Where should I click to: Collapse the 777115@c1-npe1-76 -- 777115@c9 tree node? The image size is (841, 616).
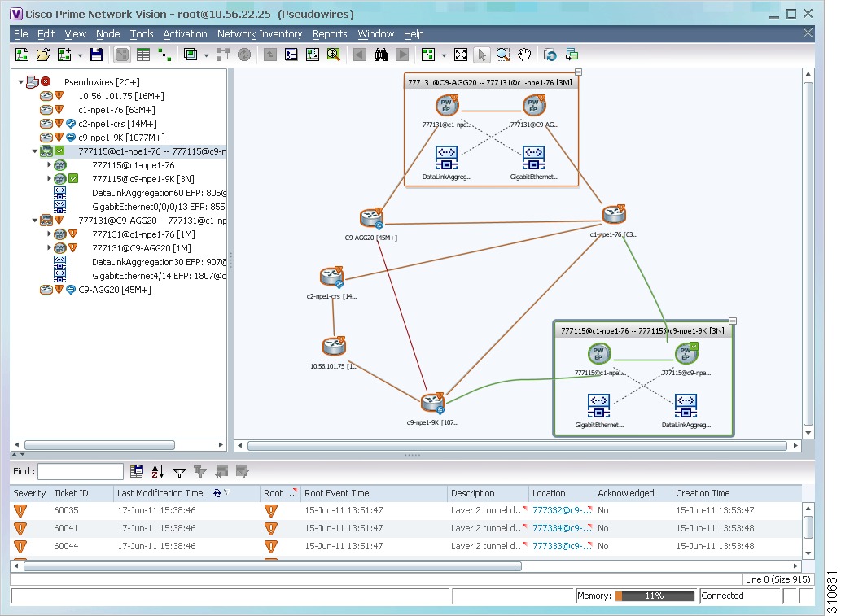pos(35,151)
